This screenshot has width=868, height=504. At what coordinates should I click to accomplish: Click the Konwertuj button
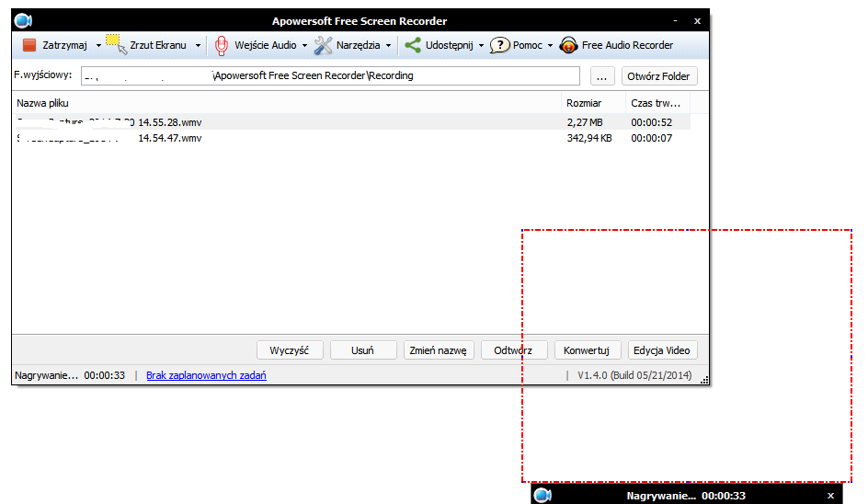(x=587, y=350)
